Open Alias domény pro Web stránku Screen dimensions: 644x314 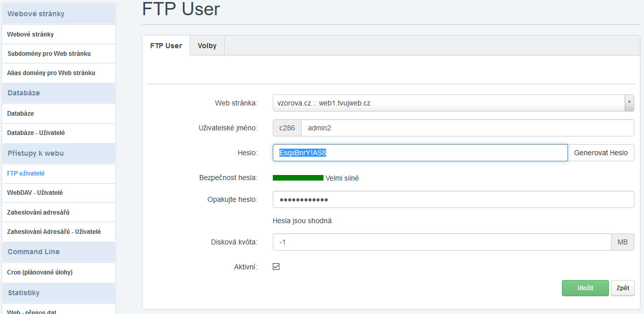point(51,73)
